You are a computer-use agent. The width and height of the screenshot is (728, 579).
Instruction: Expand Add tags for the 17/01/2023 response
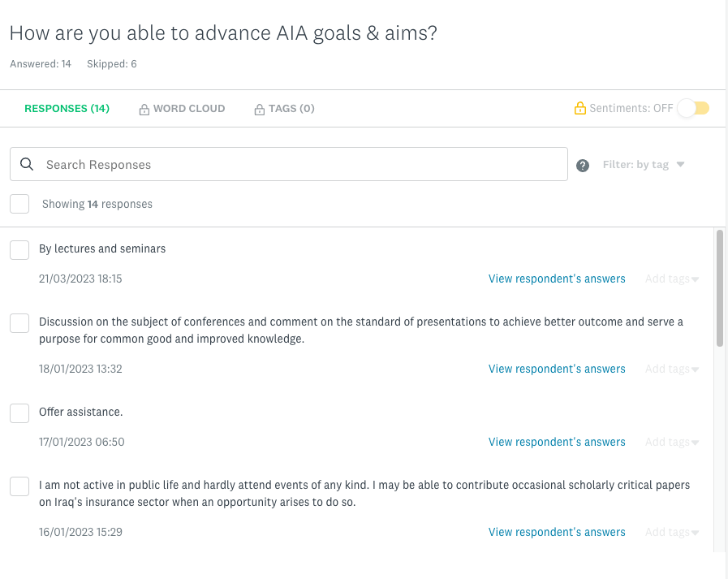[672, 443]
